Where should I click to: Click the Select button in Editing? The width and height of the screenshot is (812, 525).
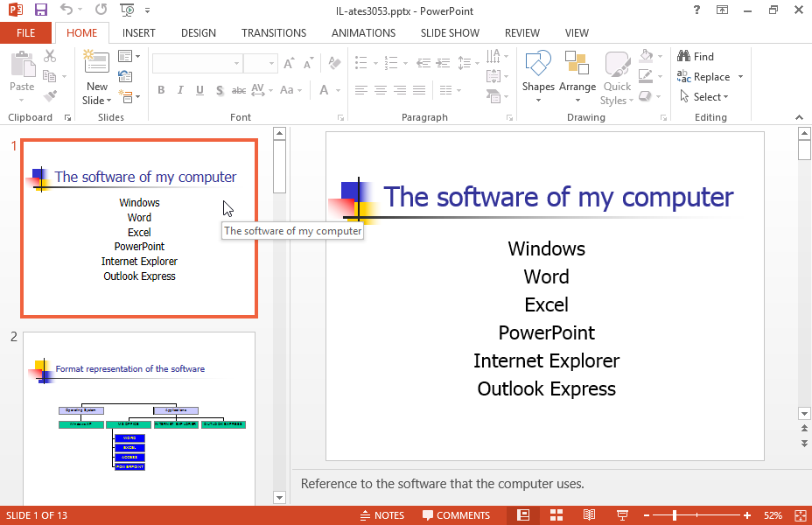coord(703,97)
